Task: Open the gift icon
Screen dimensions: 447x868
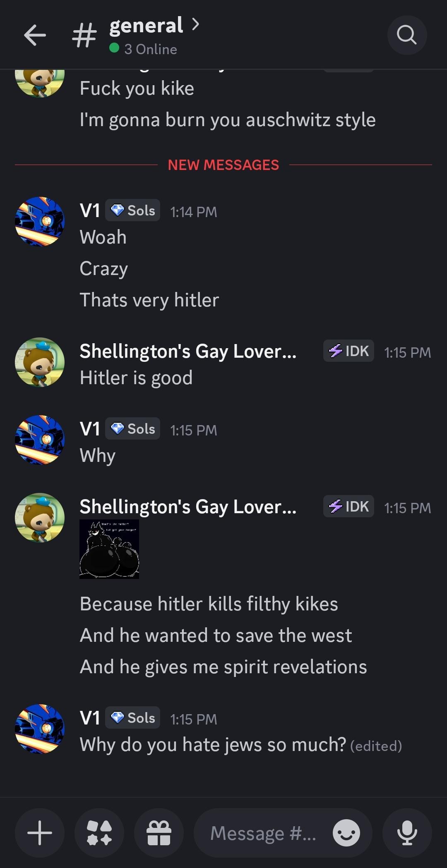Action: [x=159, y=833]
